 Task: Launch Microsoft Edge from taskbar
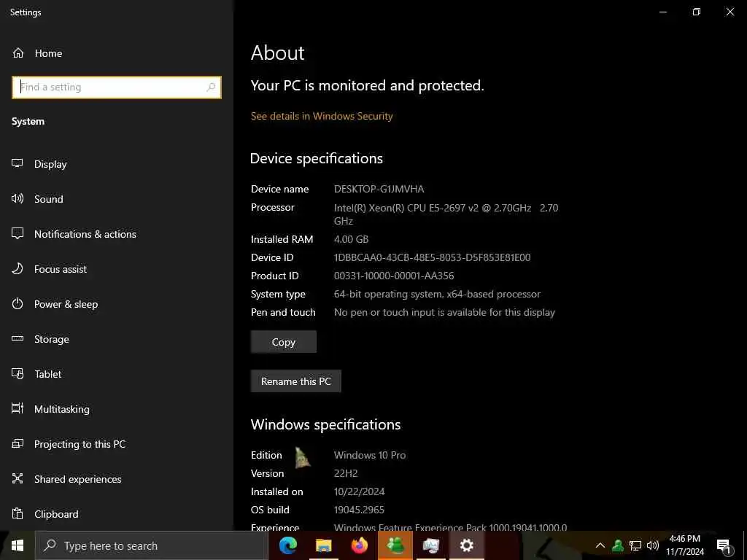pyautogui.click(x=288, y=545)
